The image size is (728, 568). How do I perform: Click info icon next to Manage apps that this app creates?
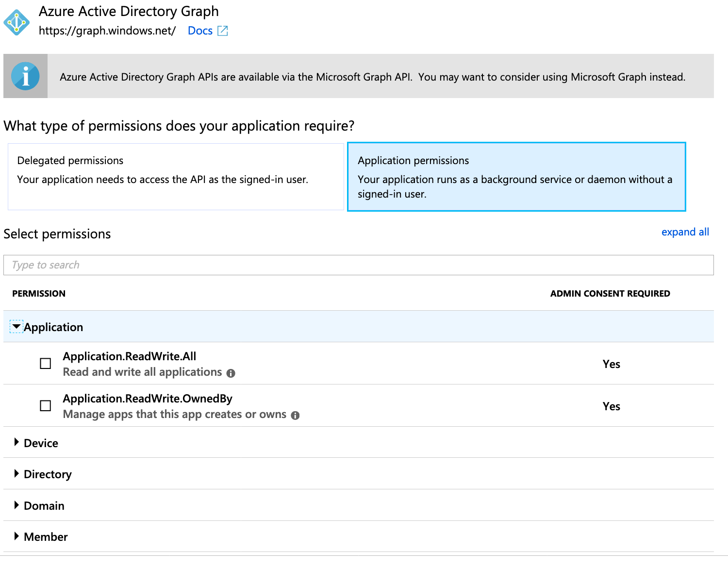click(x=295, y=416)
